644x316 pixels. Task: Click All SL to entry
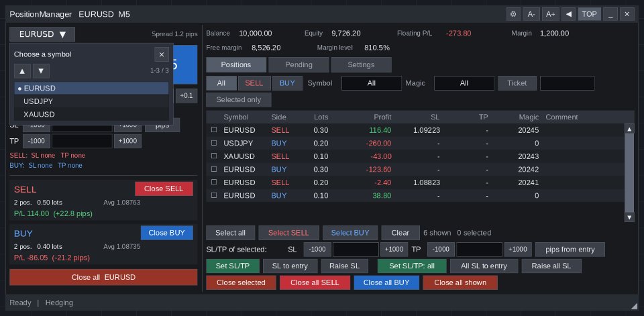[484, 266]
